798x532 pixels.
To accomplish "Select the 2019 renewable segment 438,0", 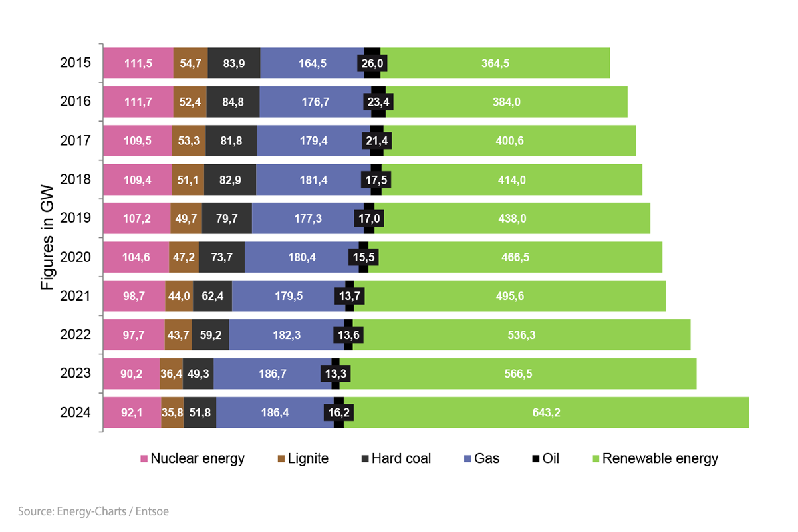I will coord(513,219).
